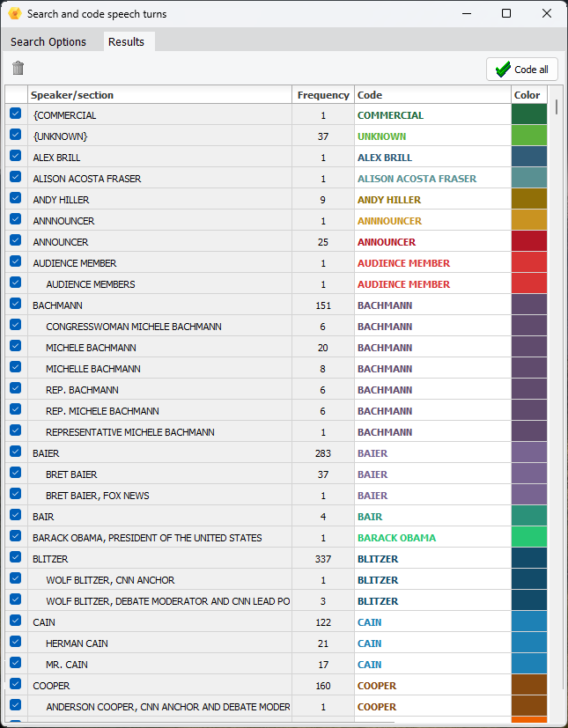Viewport: 568px width, 728px height.
Task: Select BARACK OBAMA, PRESIDENT OF THE UNITED STATES row
Action: click(276, 538)
